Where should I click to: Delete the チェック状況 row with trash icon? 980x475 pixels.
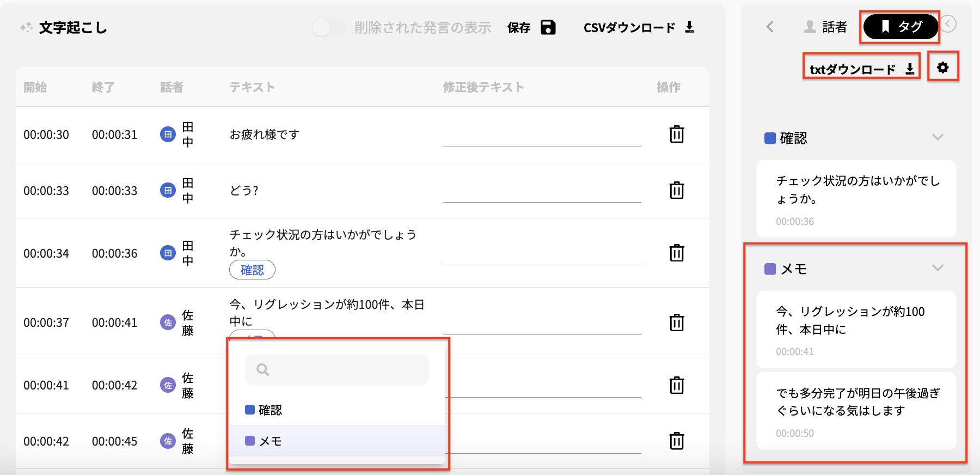point(677,253)
